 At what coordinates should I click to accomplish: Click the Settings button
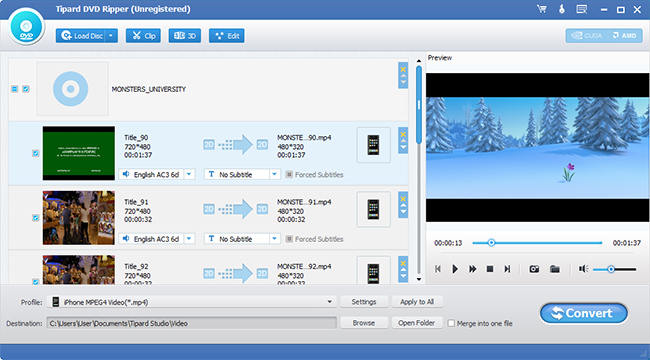(364, 302)
